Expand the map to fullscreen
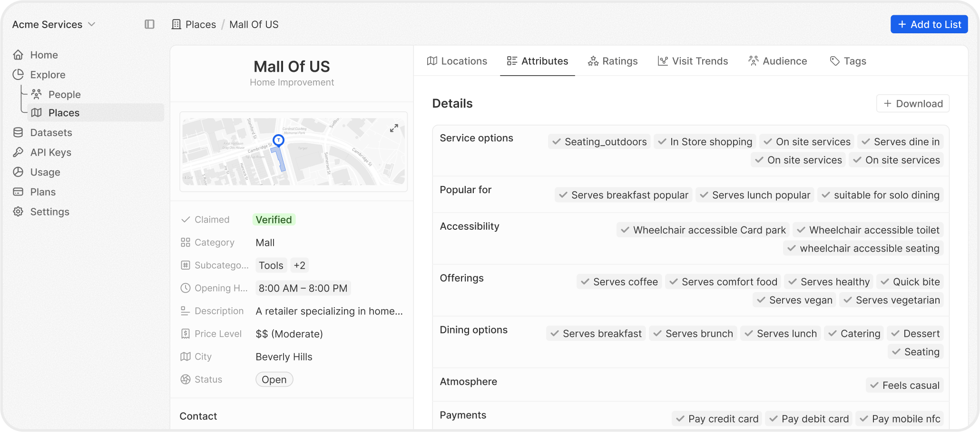 394,128
